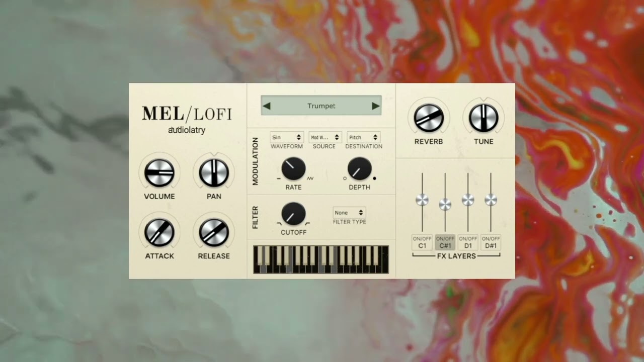Toggle the D1 FX layer on/off
Image resolution: width=644 pixels, height=362 pixels.
(468, 242)
